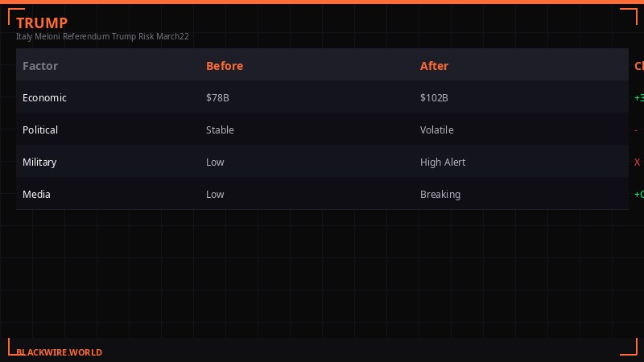Select the Media row label
The height and width of the screenshot is (362, 644).
[x=36, y=194]
